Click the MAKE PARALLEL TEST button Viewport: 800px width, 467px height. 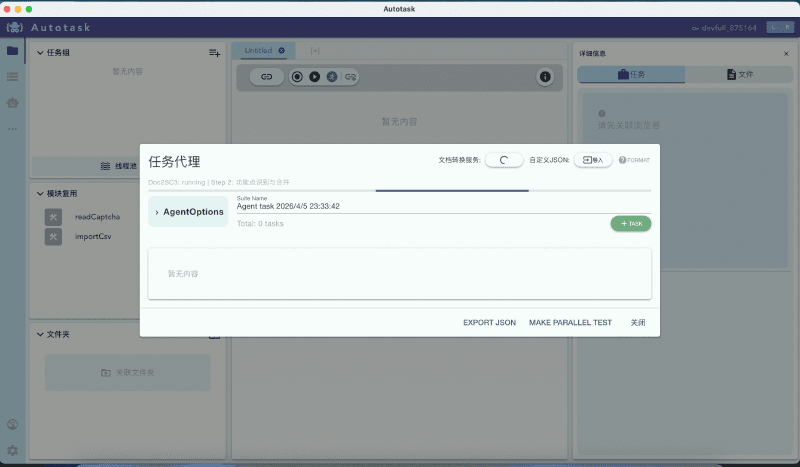pos(570,323)
